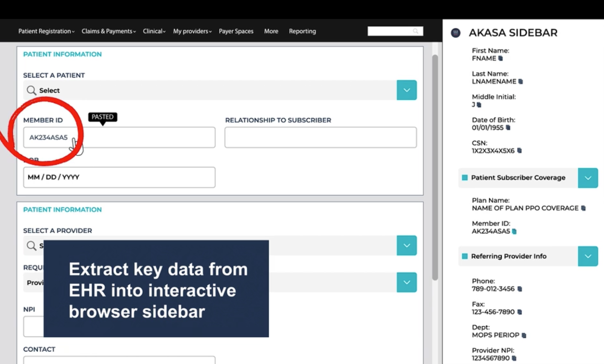604x364 pixels.
Task: Copy the CSN 1X2X3X4X5X6 value
Action: click(519, 151)
